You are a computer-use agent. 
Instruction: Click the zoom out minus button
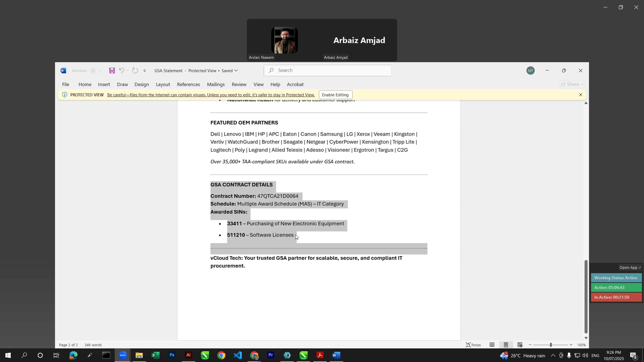point(530,345)
